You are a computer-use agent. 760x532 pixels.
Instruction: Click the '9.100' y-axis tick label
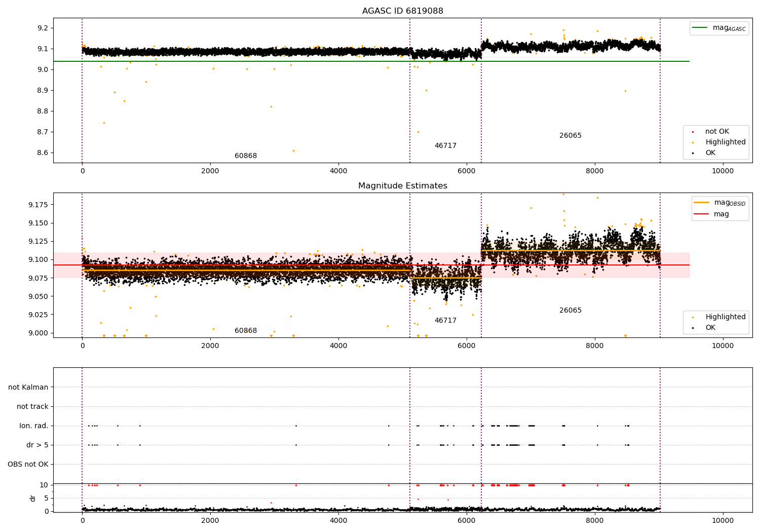point(38,259)
